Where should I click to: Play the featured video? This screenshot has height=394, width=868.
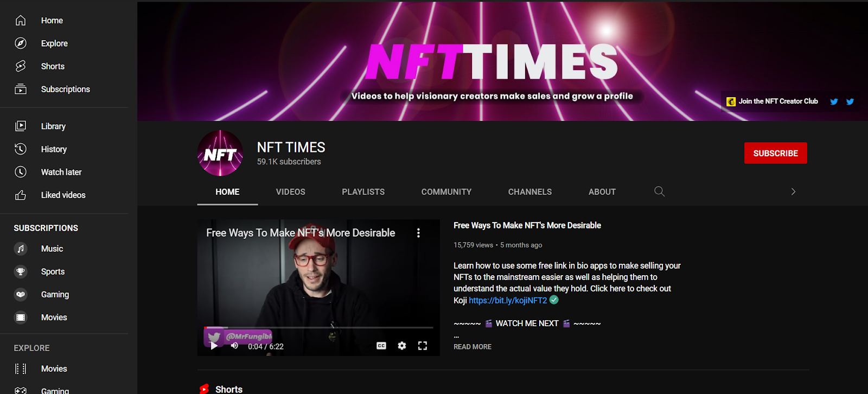214,346
